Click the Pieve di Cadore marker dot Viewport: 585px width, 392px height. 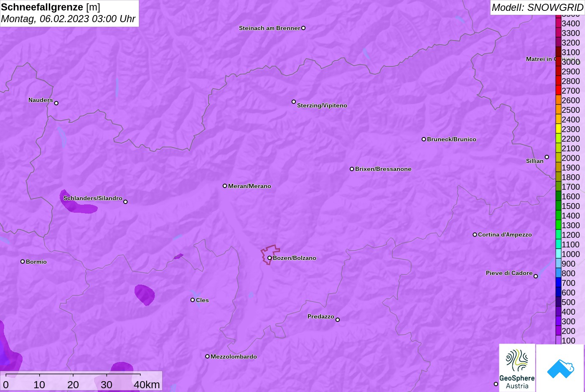click(536, 276)
